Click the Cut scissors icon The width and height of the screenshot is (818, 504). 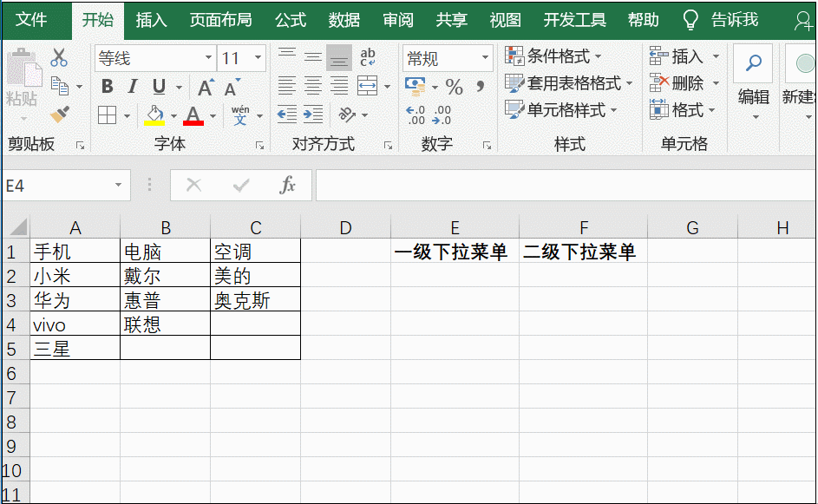coord(58,57)
